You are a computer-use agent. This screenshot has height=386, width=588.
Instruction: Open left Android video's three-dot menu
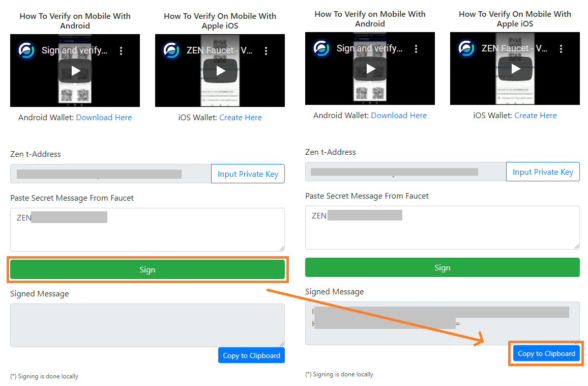click(x=121, y=51)
